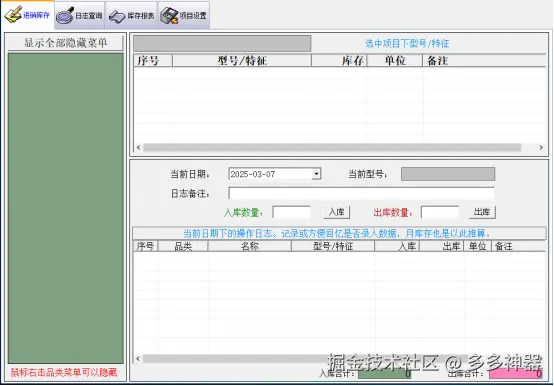Click the 库存报表 tab icon
Image resolution: width=554 pixels, height=386 pixels.
(x=117, y=16)
